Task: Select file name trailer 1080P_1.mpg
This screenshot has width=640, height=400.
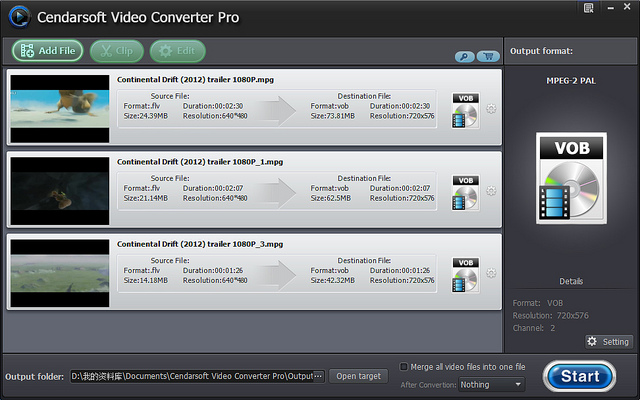Action: [x=200, y=162]
